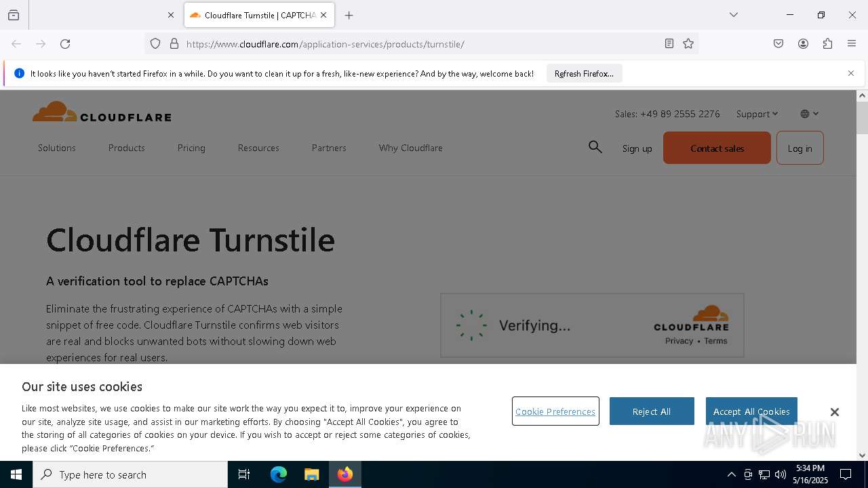Expand the list all tabs chevron
The height and width of the screenshot is (488, 868).
(734, 15)
